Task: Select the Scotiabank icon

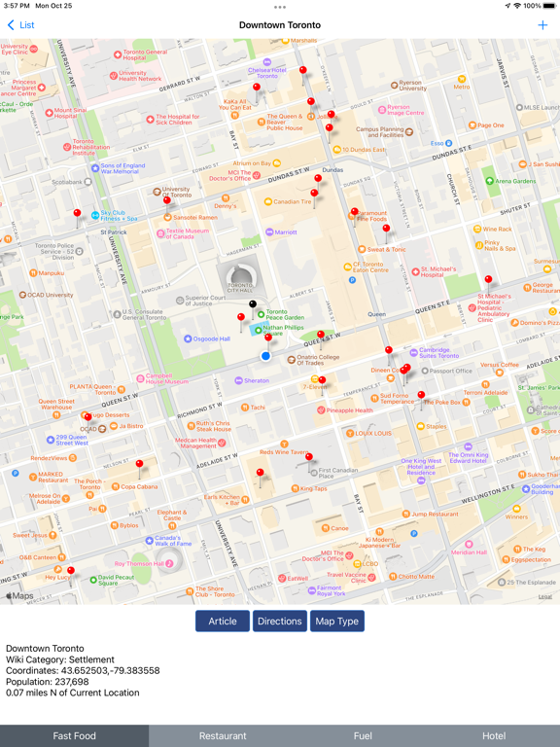Action: [x=87, y=182]
